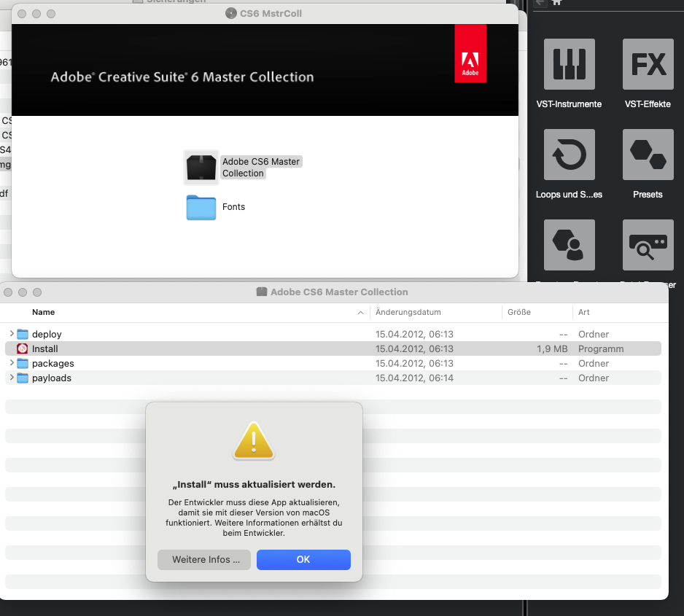The height and width of the screenshot is (616, 684).
Task: Click the Adobe CS6 Master Collection installer icon
Action: (x=201, y=168)
